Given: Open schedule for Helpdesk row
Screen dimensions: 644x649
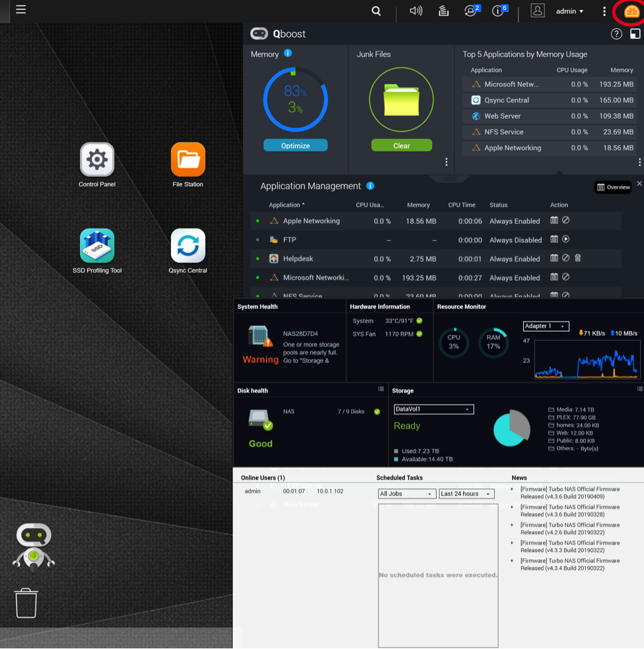Looking at the screenshot, I should tap(554, 258).
